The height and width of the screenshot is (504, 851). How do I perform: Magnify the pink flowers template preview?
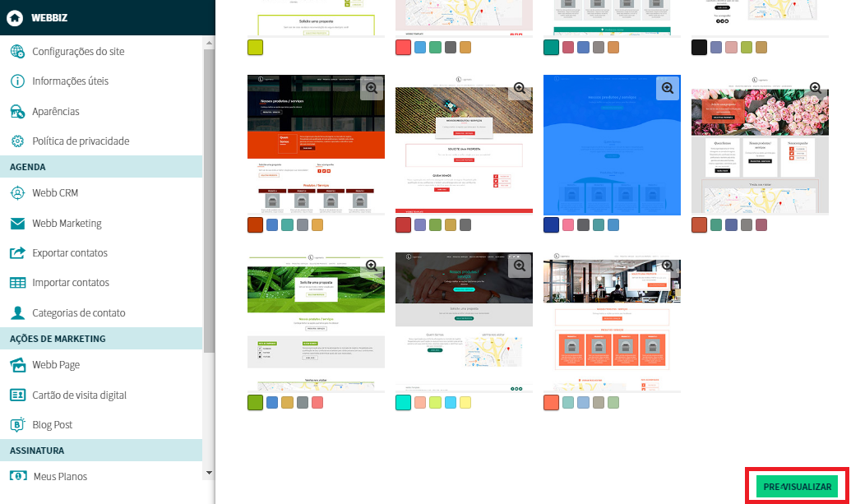pos(816,88)
